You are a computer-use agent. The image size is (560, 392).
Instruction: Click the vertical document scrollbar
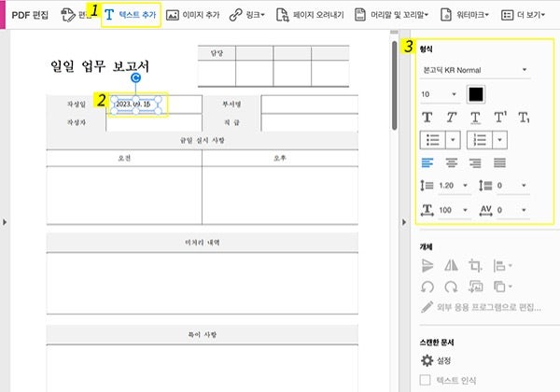[x=394, y=86]
